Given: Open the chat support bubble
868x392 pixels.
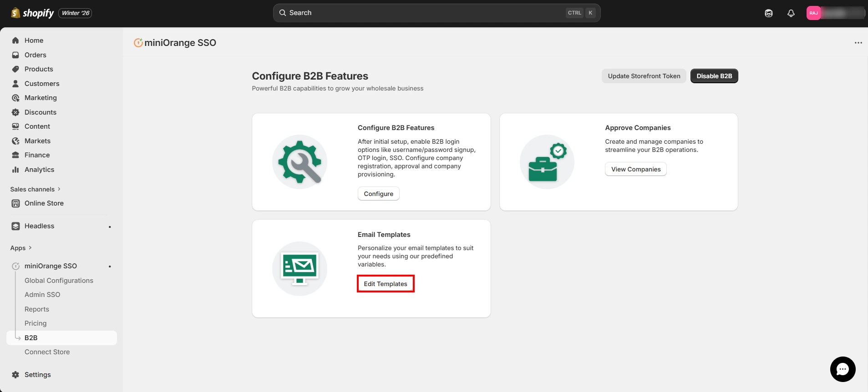Looking at the screenshot, I should (x=843, y=369).
